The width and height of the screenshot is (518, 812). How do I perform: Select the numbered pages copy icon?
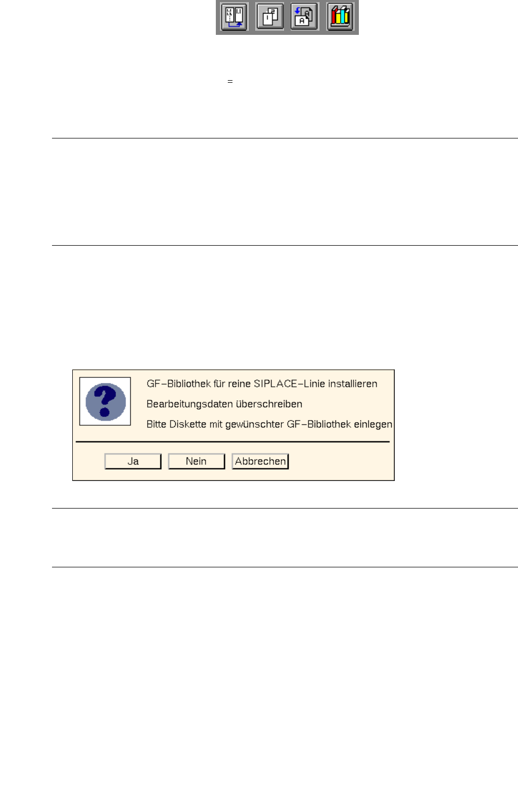(270, 17)
